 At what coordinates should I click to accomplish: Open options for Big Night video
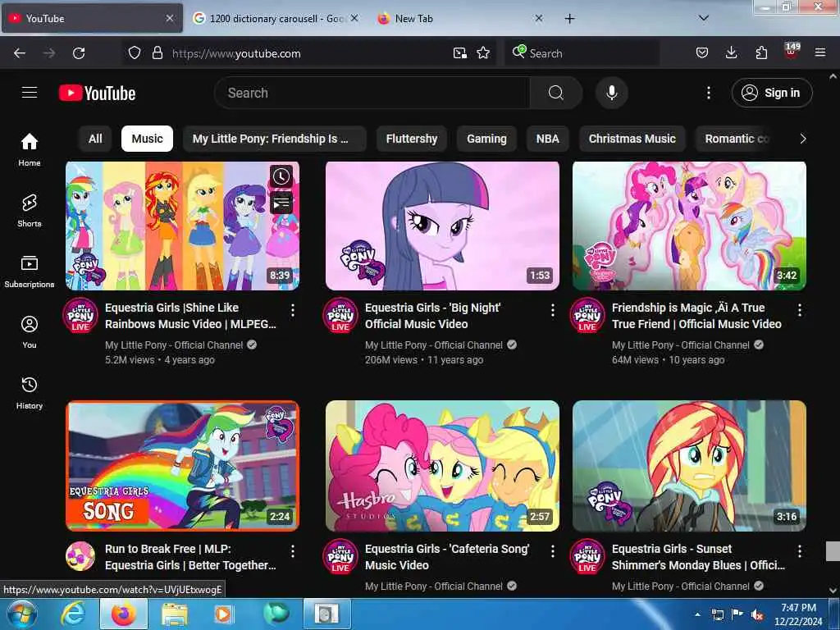(552, 310)
